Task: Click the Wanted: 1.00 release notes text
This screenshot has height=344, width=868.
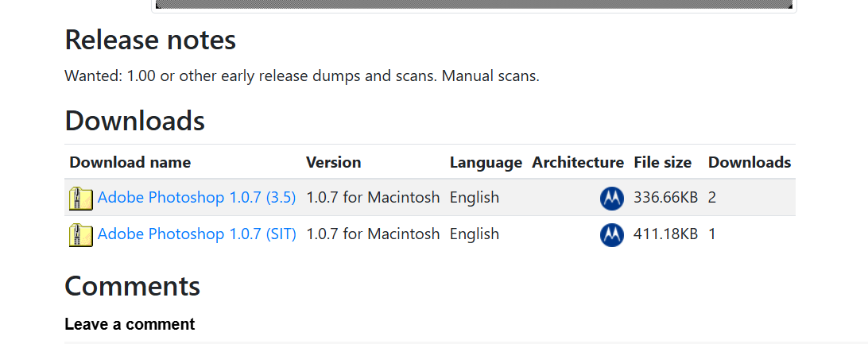Action: (302, 75)
